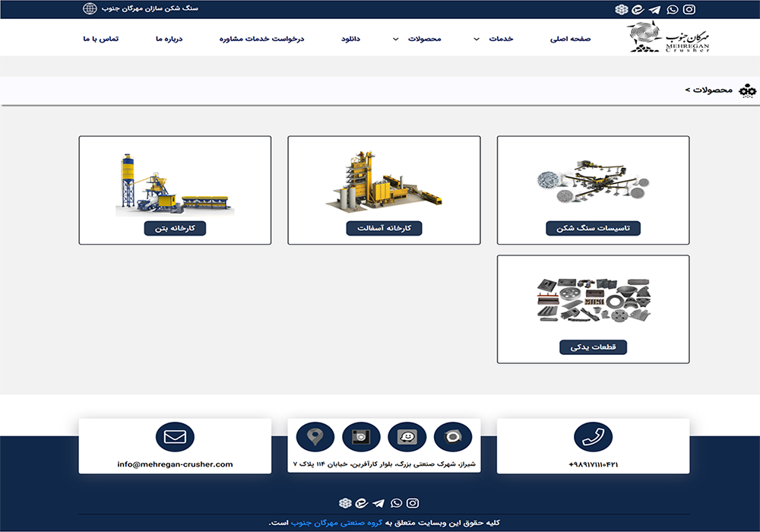Click تماس با ما in the navigation bar
760x532 pixels.
[x=100, y=37]
